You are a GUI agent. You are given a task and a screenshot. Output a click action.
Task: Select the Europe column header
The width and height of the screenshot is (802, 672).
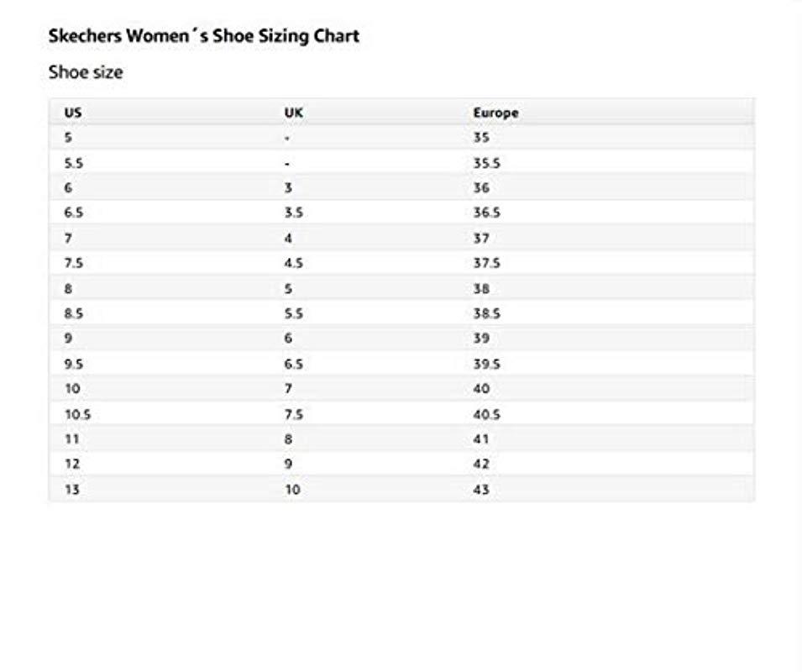click(x=495, y=112)
